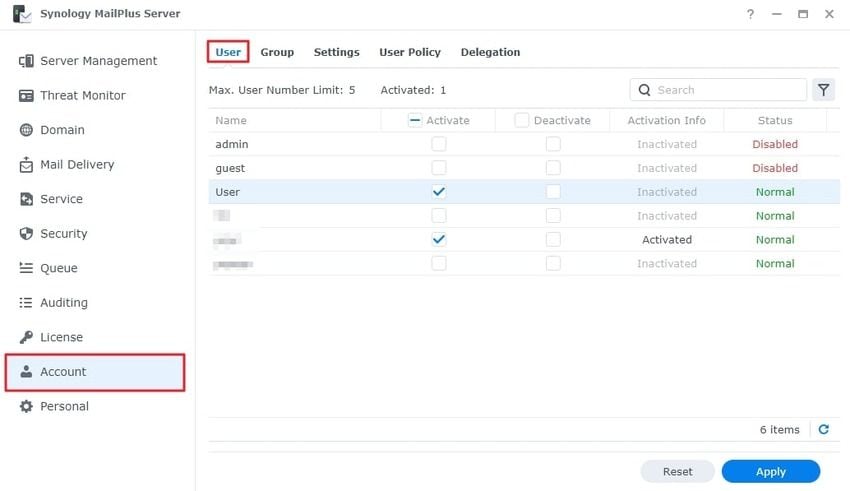
Task: Go to Domain globe icon
Action: point(27,130)
